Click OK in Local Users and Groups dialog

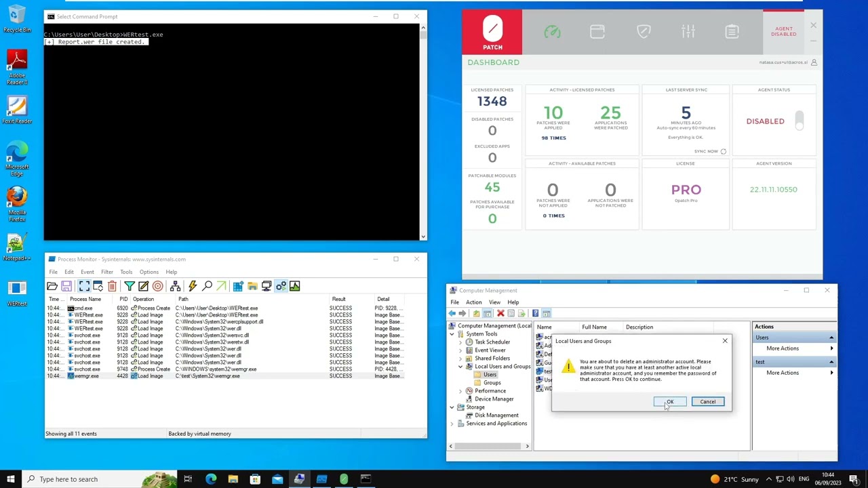tap(669, 402)
